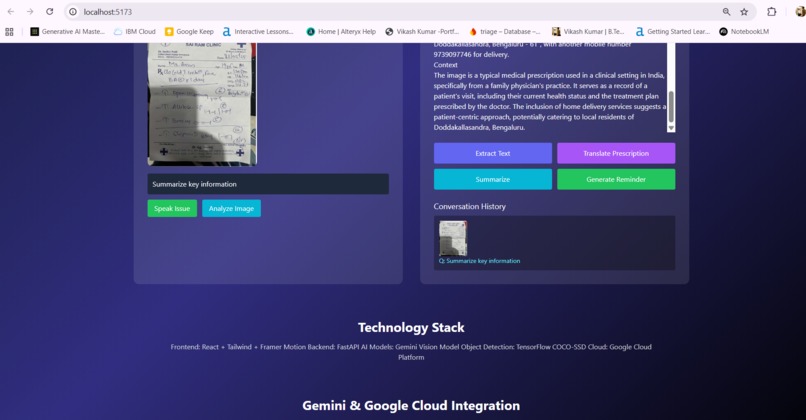Bookmark this page with the star icon
The height and width of the screenshot is (420, 806).
pyautogui.click(x=744, y=11)
